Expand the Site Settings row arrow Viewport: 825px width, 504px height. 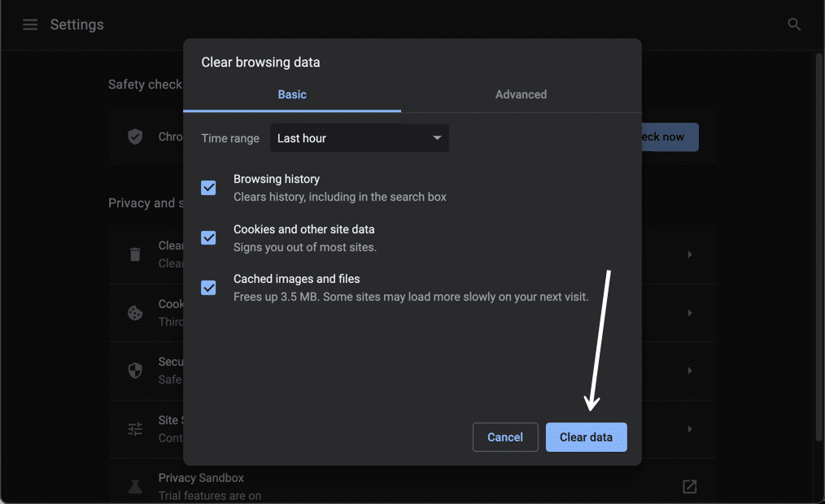coord(689,428)
